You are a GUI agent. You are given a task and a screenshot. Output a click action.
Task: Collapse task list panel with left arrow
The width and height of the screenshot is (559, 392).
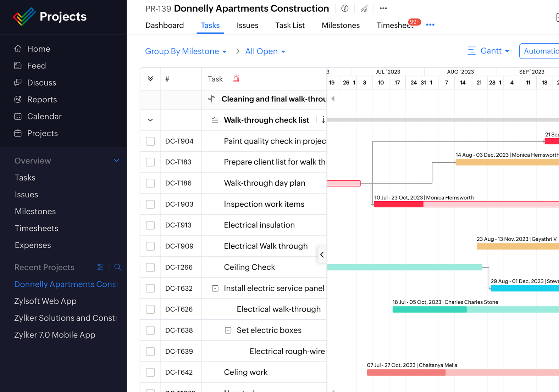pos(322,254)
